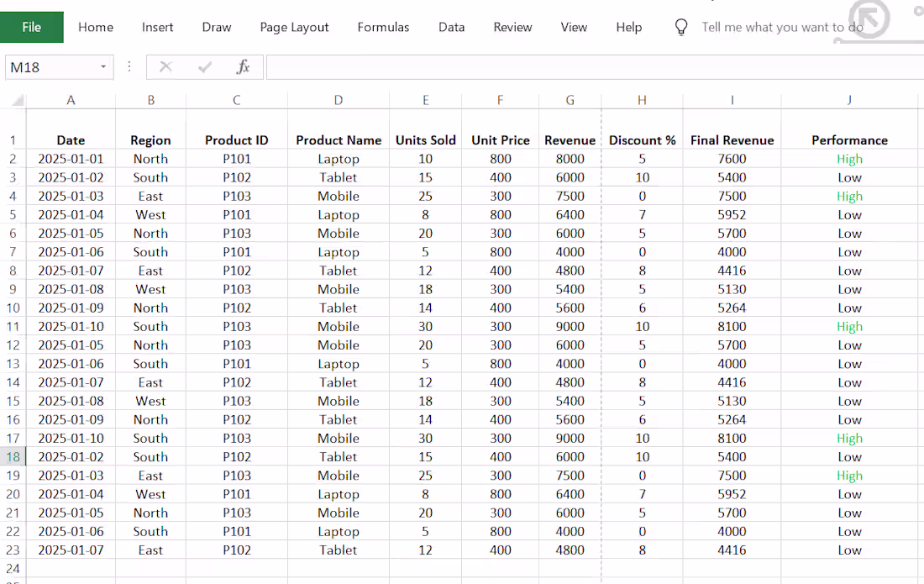Open the Insert ribbon tab
This screenshot has height=584, width=924.
157,27
